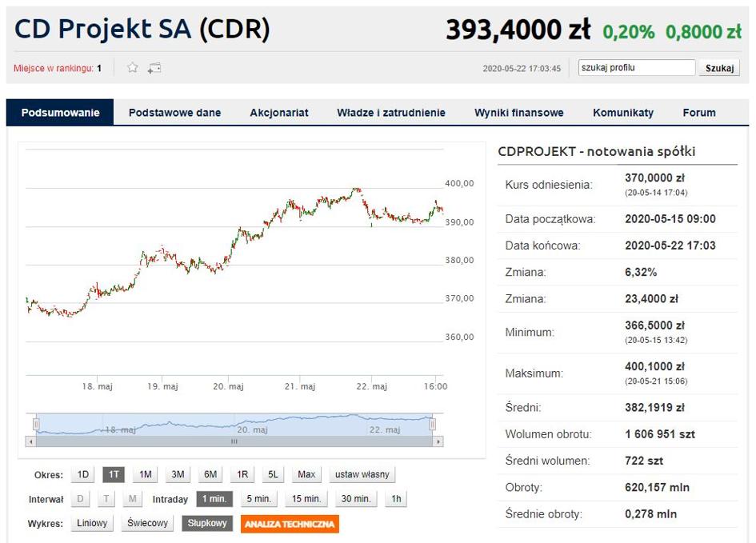The image size is (756, 543).
Task: Select monthly interval M
Action: (x=133, y=499)
